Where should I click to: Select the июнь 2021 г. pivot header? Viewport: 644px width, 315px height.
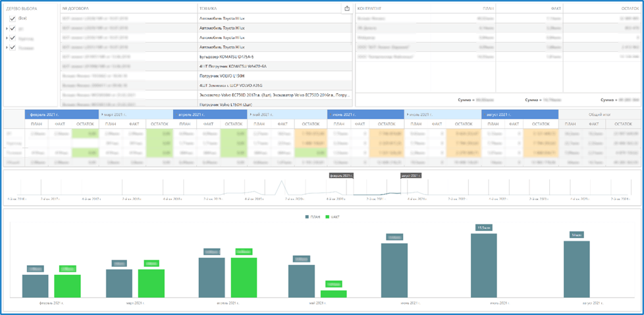coord(365,114)
